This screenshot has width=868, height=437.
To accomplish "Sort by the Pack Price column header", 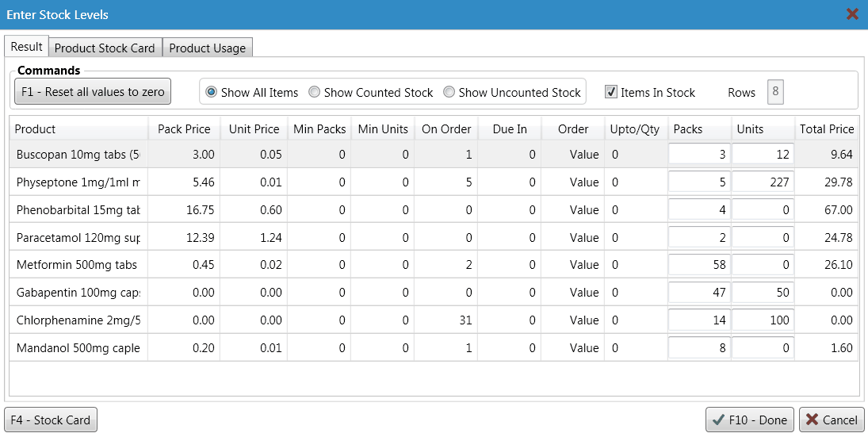I will click(184, 129).
